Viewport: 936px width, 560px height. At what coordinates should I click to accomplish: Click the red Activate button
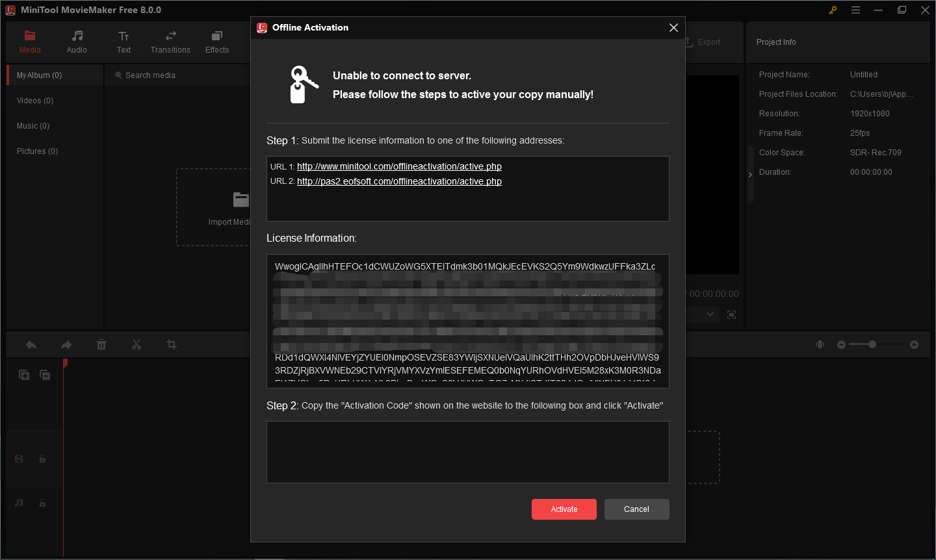[x=564, y=509]
